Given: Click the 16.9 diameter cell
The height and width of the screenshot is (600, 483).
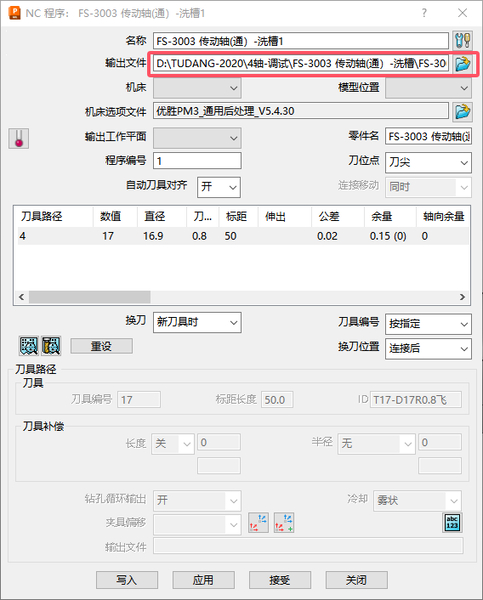Looking at the screenshot, I should click(153, 236).
